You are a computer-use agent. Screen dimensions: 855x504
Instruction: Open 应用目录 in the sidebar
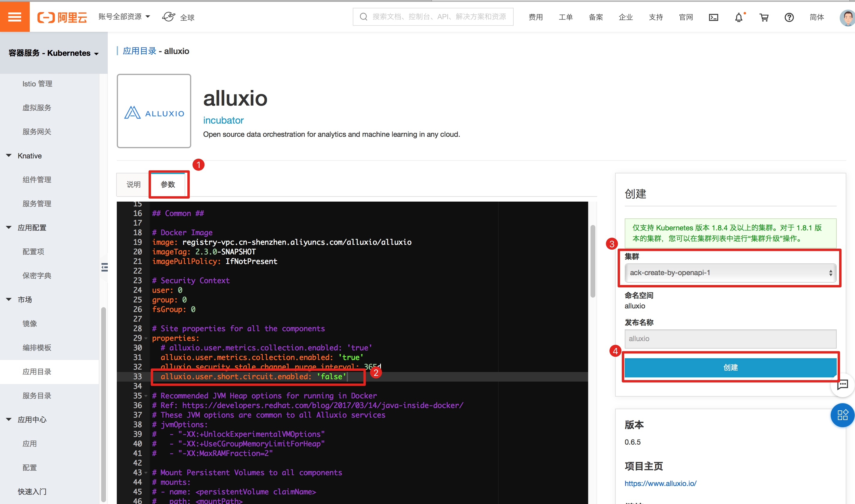[37, 372]
